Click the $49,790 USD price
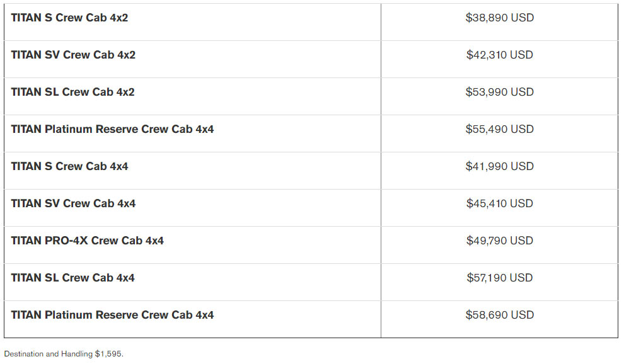This screenshot has width=624, height=364. point(499,241)
